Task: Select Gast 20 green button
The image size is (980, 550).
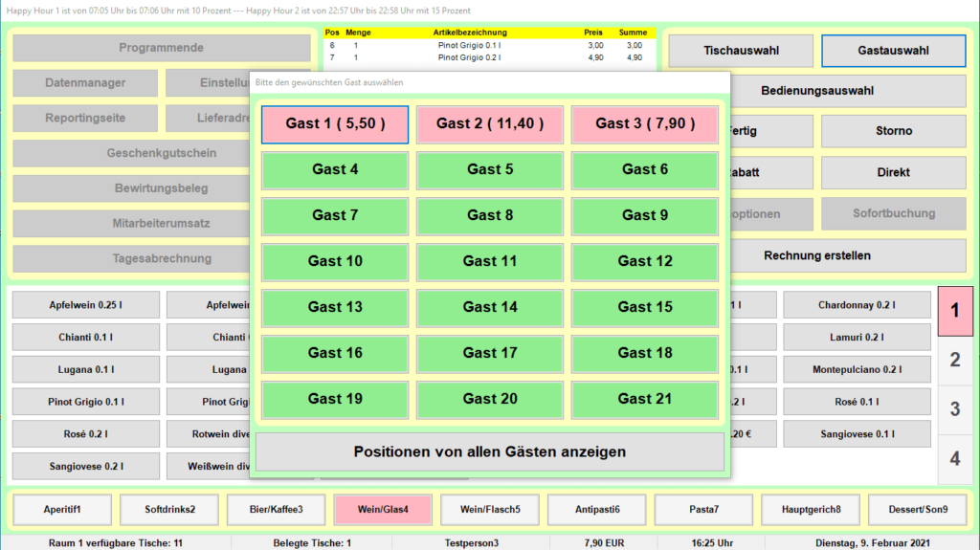Action: point(490,400)
